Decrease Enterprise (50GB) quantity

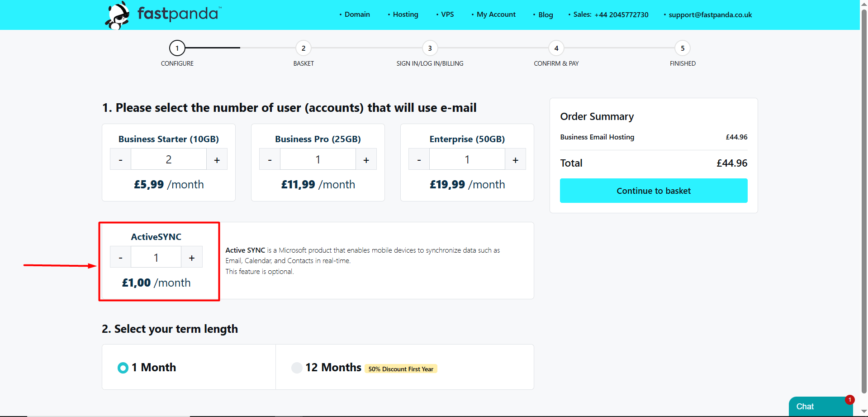click(x=419, y=159)
